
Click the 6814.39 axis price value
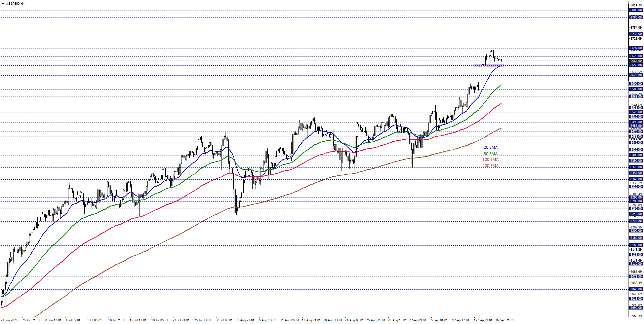tap(636, 5)
